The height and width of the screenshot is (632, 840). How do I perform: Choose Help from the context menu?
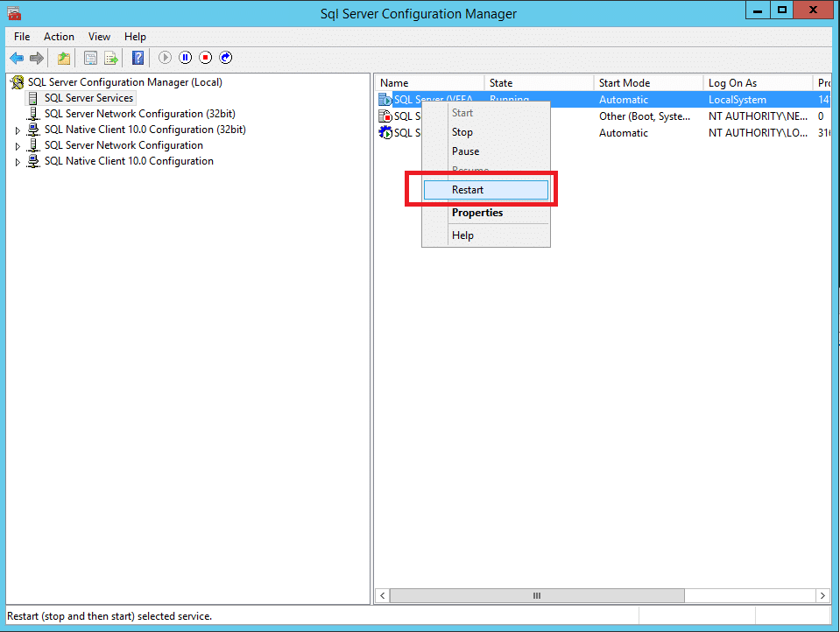click(x=486, y=235)
